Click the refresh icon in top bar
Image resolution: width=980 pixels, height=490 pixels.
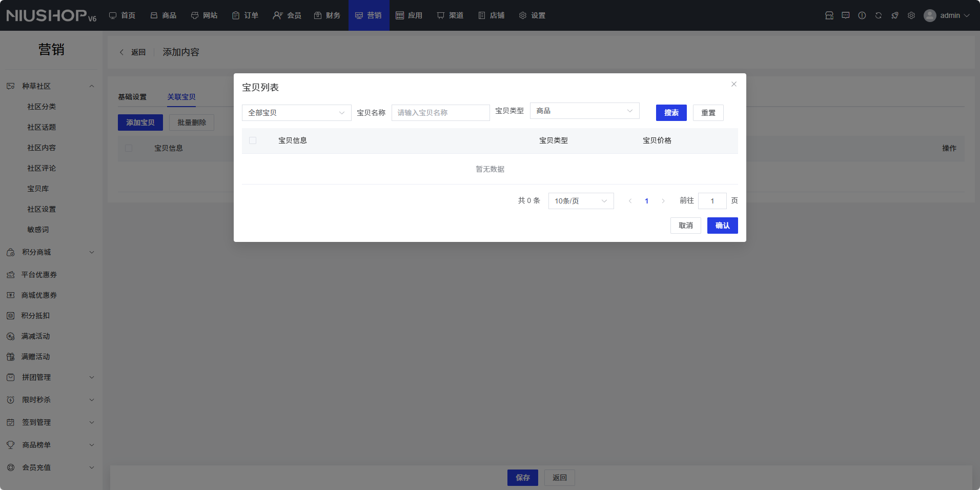point(878,15)
